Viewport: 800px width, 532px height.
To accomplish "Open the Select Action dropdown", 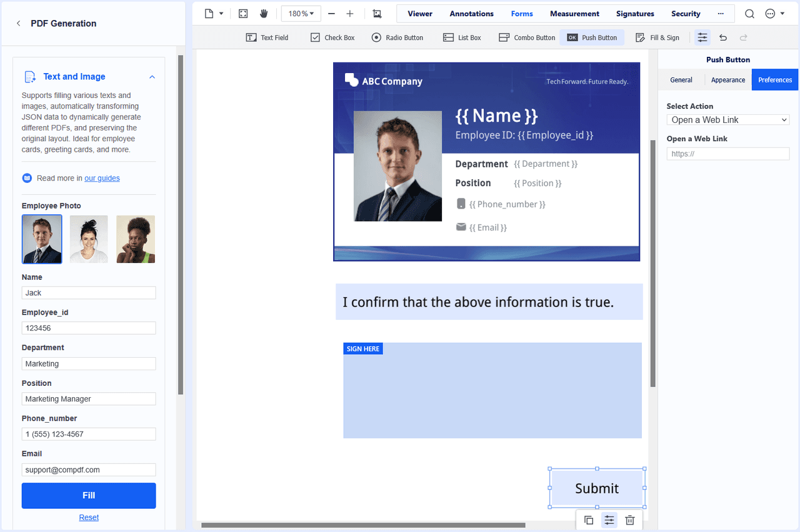I will [728, 120].
